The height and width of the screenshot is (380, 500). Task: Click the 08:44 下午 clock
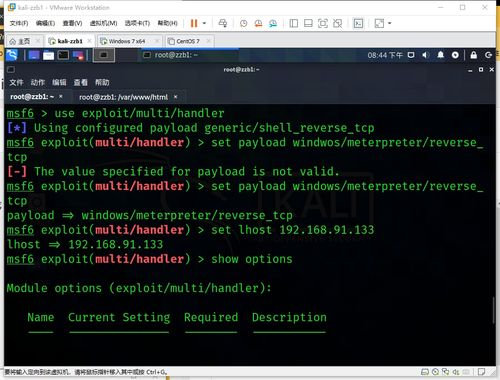pos(385,55)
